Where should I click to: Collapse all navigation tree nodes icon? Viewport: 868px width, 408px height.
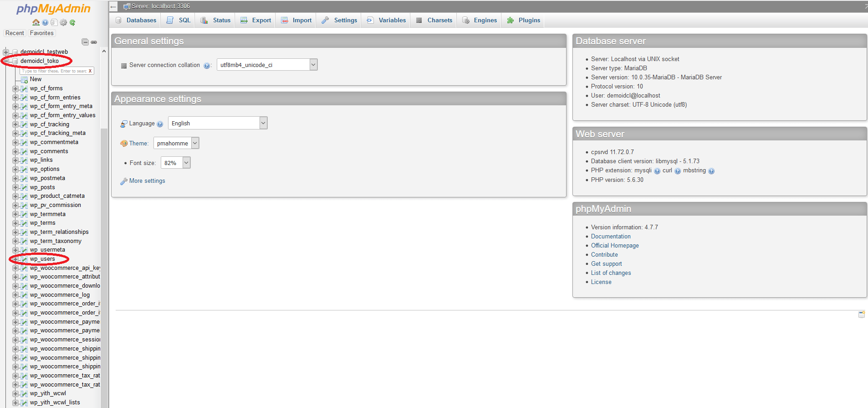point(85,42)
